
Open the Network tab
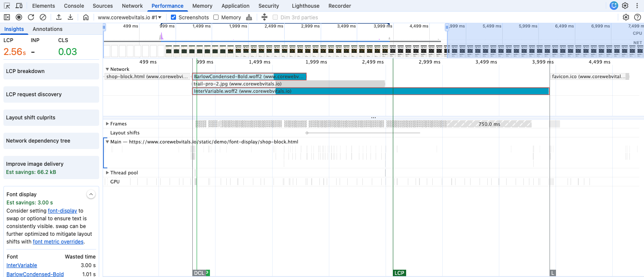coord(132,6)
